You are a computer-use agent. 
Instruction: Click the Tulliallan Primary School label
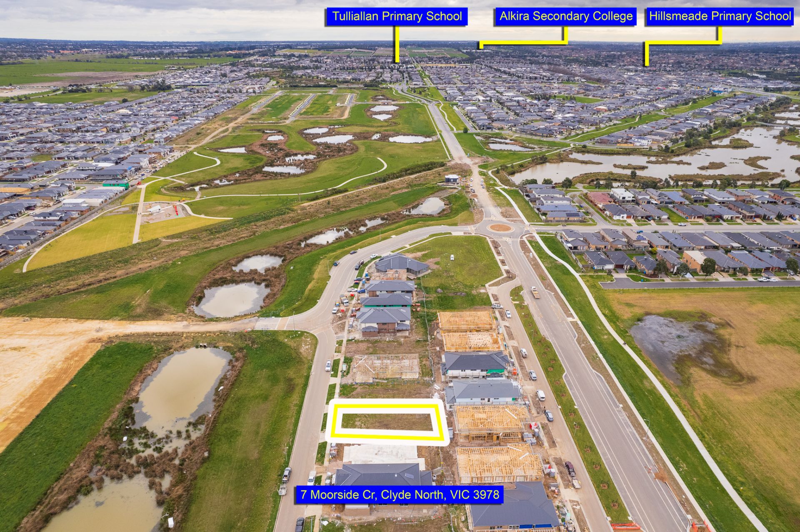tap(397, 17)
